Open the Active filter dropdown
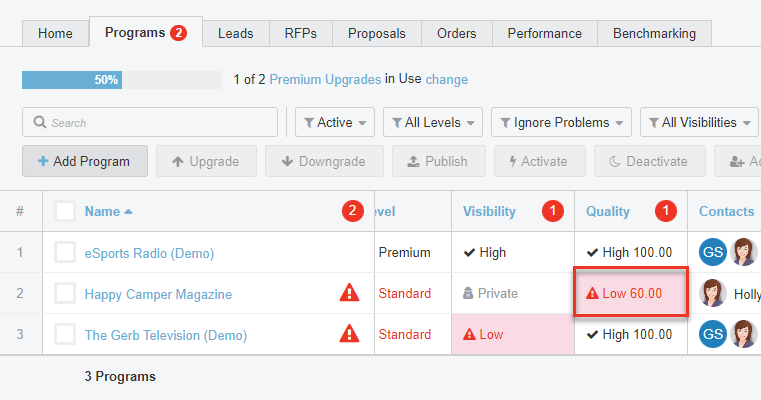Image resolution: width=761 pixels, height=400 pixels. click(334, 122)
